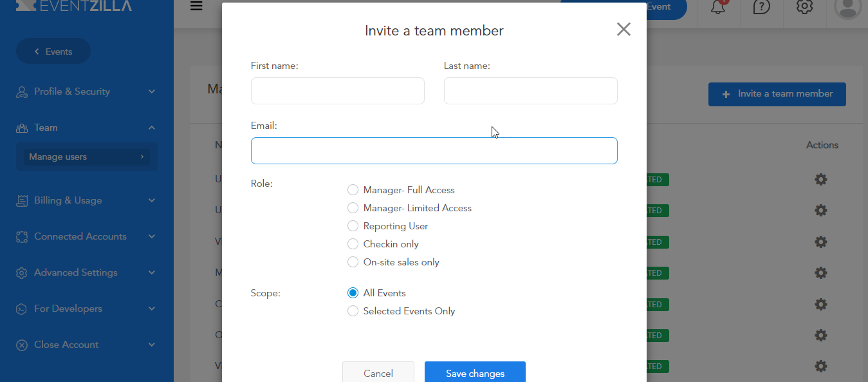
Task: Click the notification bell icon
Action: click(717, 7)
